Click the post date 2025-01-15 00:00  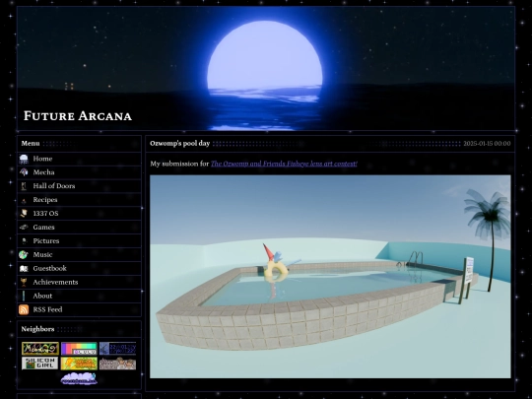tap(487, 144)
